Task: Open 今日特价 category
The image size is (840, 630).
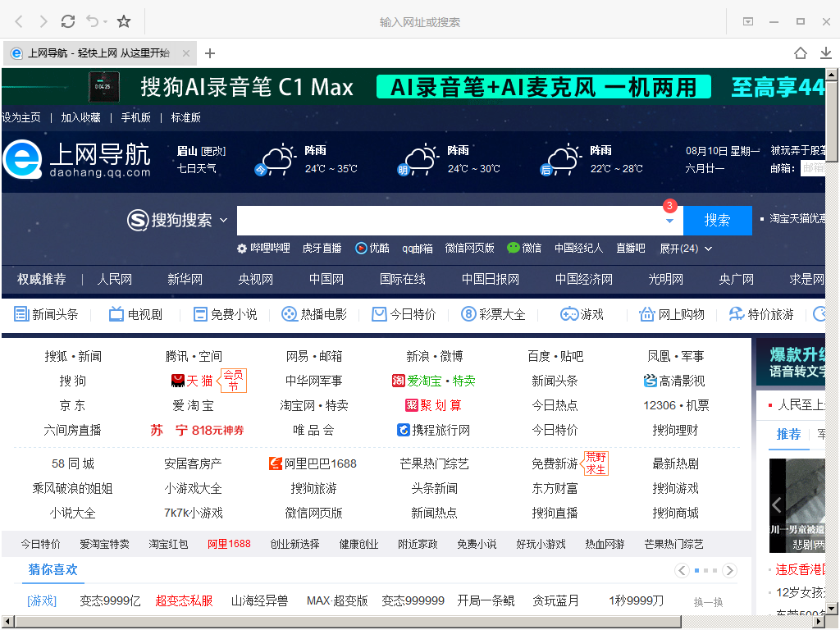Action: (404, 314)
